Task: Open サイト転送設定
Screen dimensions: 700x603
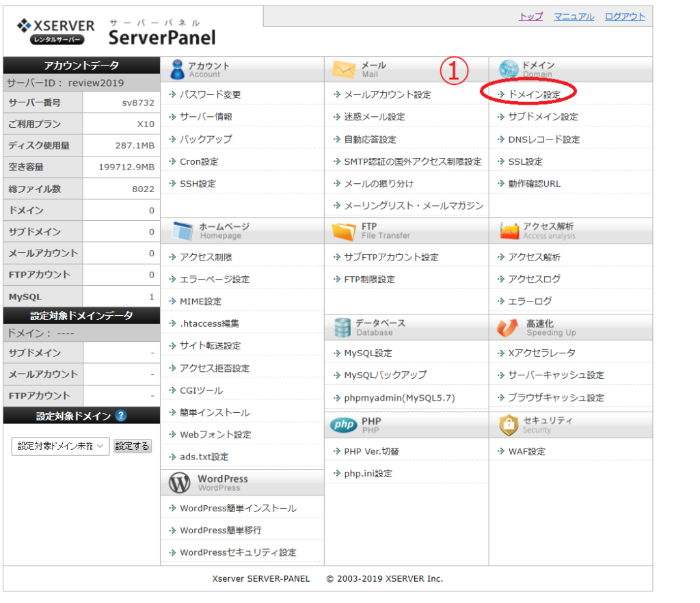Action: 211,346
